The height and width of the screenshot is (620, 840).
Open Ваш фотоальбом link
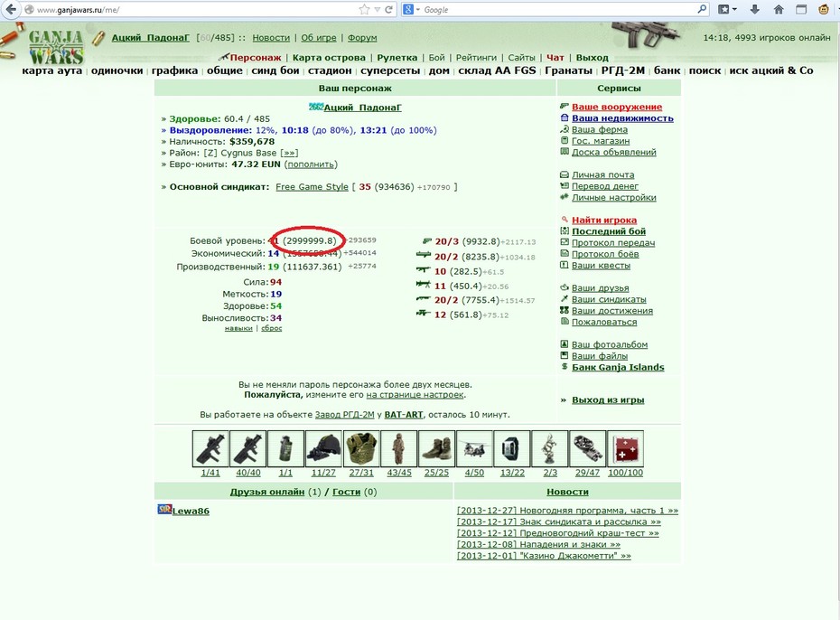point(610,344)
